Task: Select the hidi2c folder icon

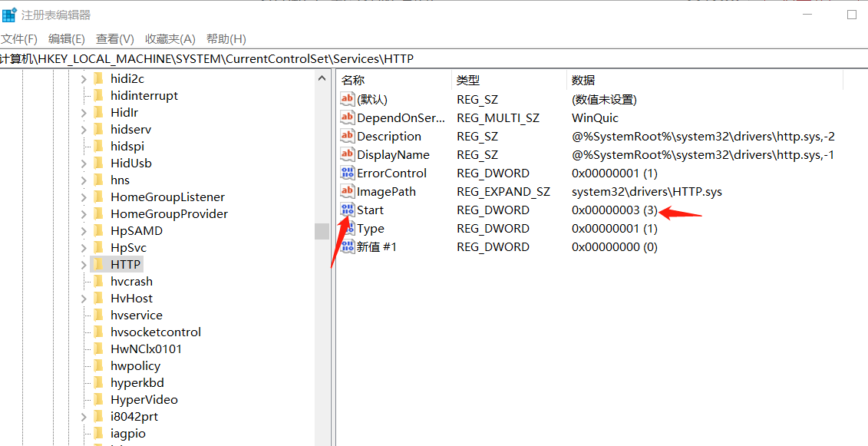Action: [x=98, y=78]
